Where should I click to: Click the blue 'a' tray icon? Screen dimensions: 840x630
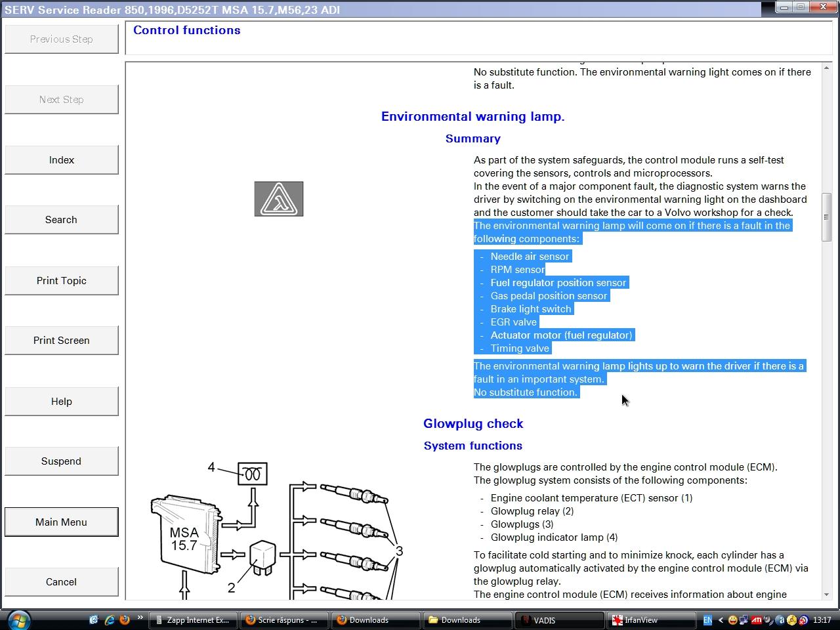tap(780, 620)
